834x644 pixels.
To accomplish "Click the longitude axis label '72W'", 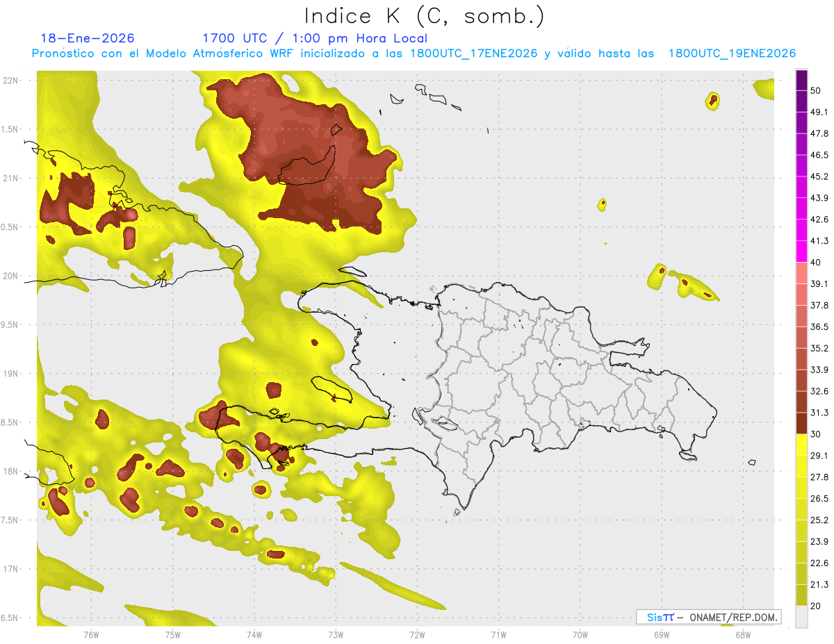I will 417,634.
